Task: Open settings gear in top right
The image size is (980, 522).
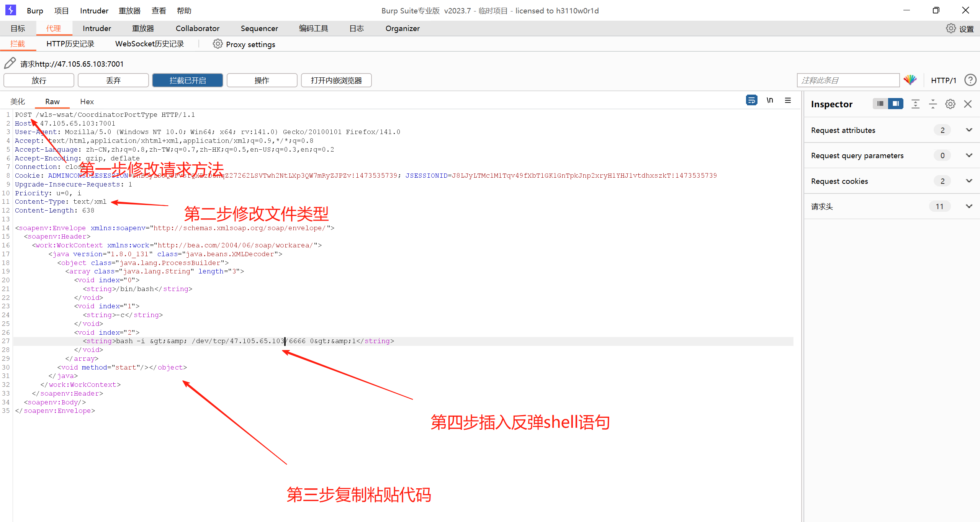Action: pos(951,28)
